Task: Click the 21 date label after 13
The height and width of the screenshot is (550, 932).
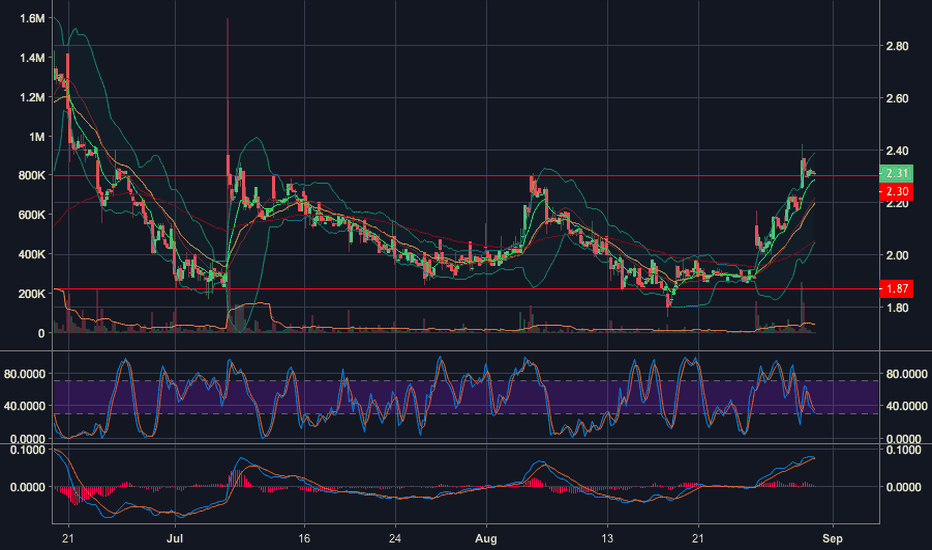Action: [698, 538]
